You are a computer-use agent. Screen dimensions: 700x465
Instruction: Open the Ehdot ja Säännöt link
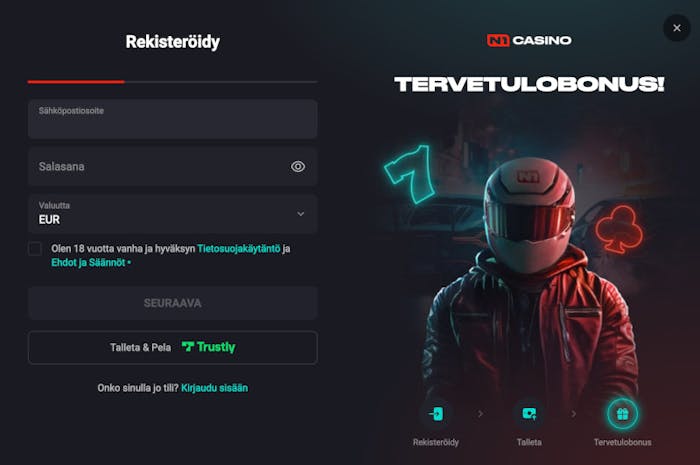(88, 262)
